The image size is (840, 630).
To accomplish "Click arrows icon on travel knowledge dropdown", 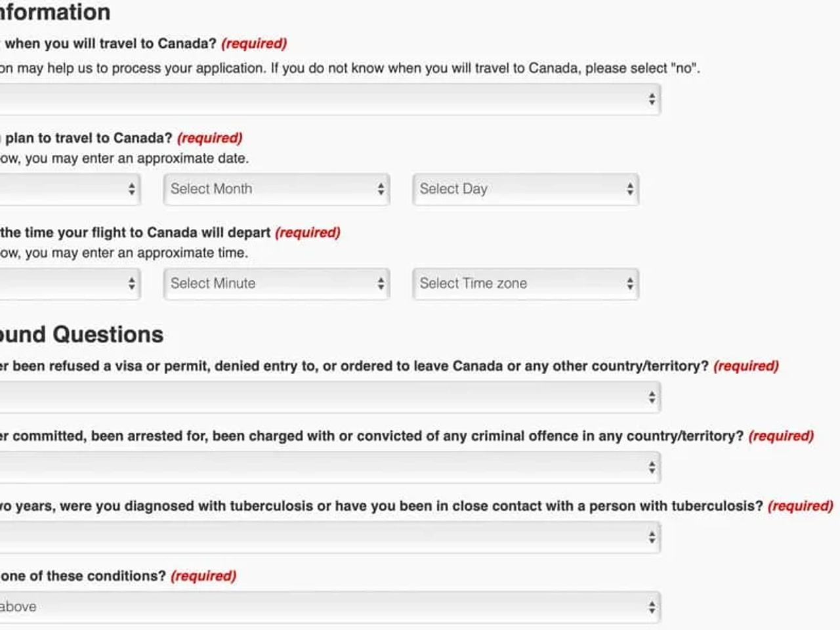I will pyautogui.click(x=652, y=99).
